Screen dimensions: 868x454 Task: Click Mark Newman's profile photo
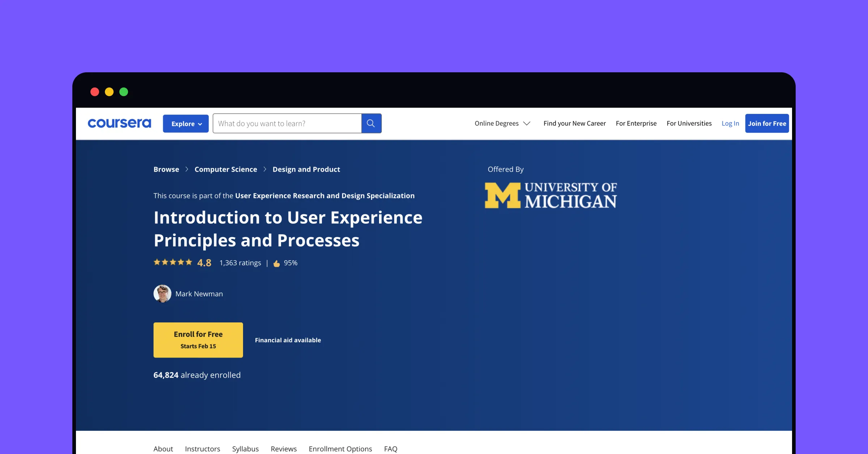point(162,294)
